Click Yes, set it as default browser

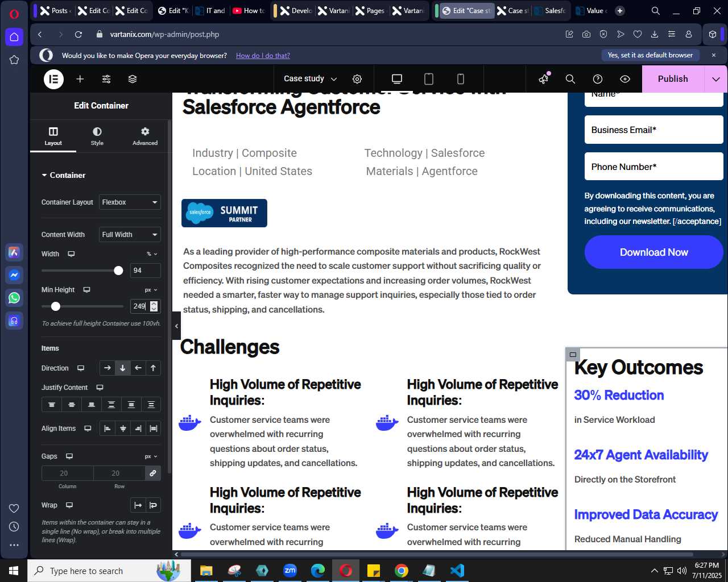point(650,55)
